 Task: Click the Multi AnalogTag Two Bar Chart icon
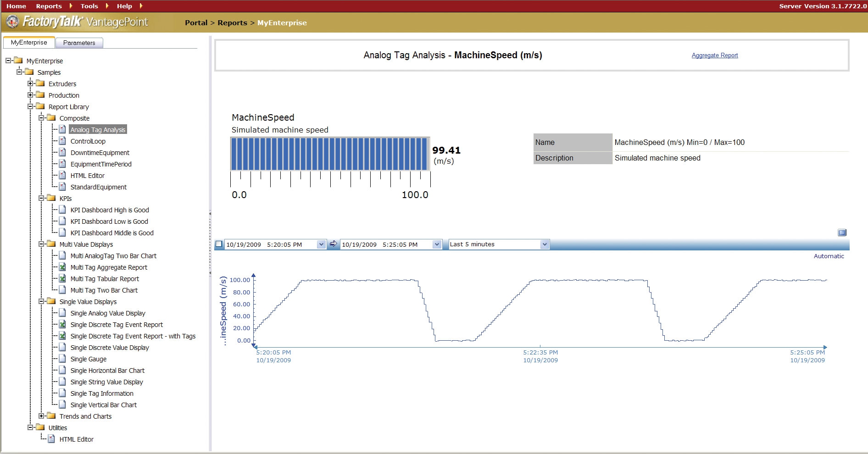pyautogui.click(x=62, y=255)
